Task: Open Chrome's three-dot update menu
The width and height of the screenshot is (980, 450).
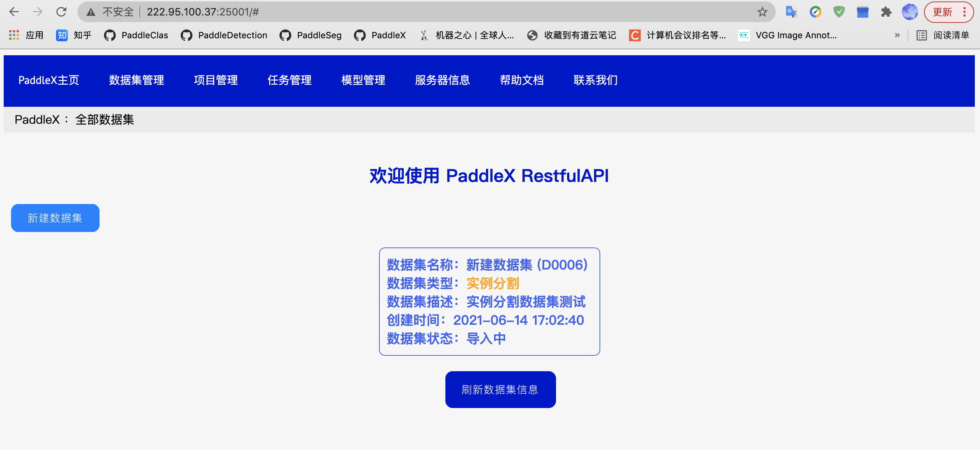Action: (964, 12)
